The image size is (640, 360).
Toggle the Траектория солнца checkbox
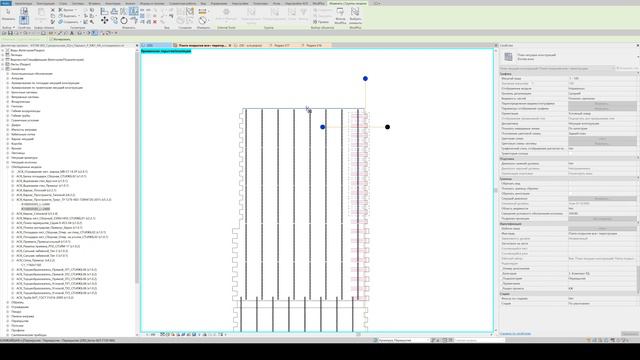point(571,153)
